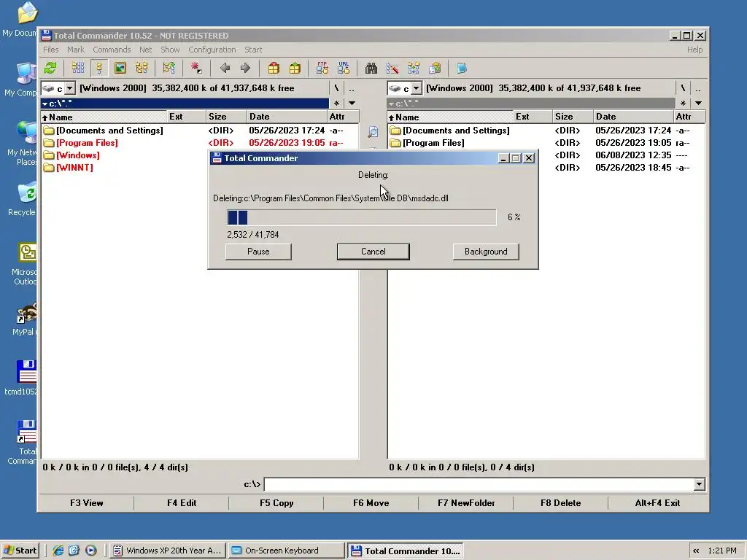The width and height of the screenshot is (747, 560).
Task: Sort left panel by Date column
Action: 287,117
